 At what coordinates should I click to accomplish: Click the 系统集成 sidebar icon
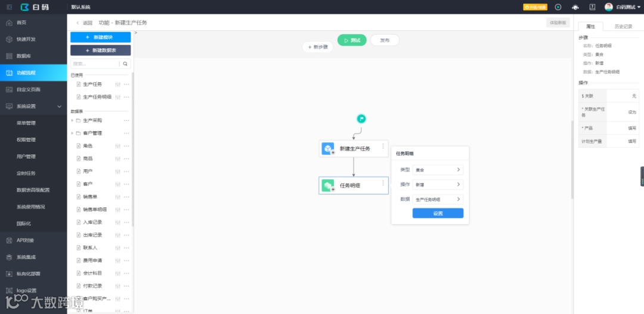tap(9, 257)
